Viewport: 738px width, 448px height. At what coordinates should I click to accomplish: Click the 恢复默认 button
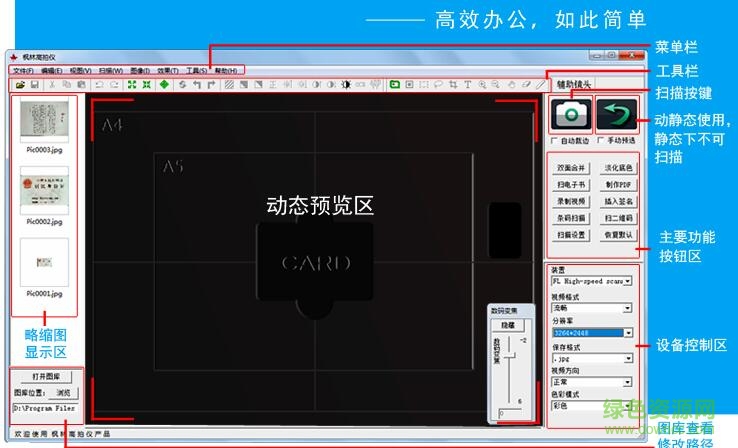click(618, 235)
